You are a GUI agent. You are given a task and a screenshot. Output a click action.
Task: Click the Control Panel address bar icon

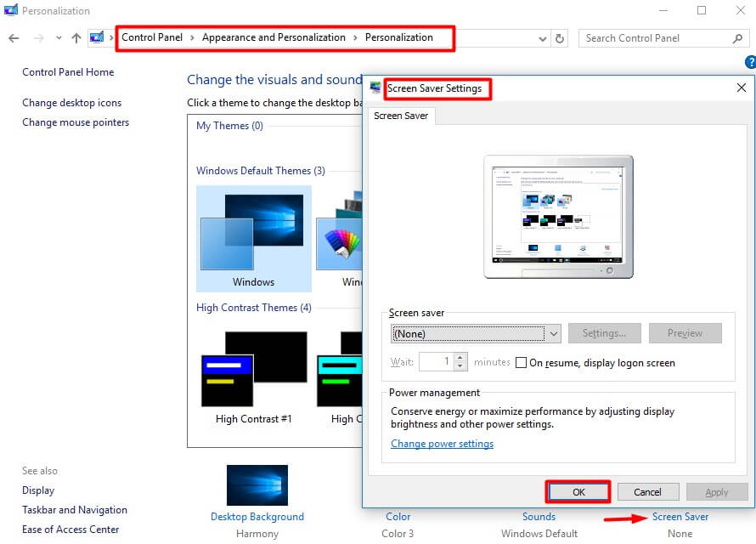pos(97,37)
